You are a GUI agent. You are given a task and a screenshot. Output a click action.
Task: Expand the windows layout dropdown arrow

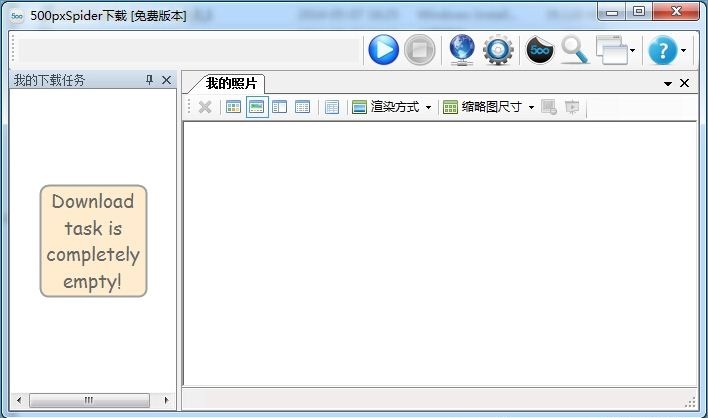(x=633, y=50)
